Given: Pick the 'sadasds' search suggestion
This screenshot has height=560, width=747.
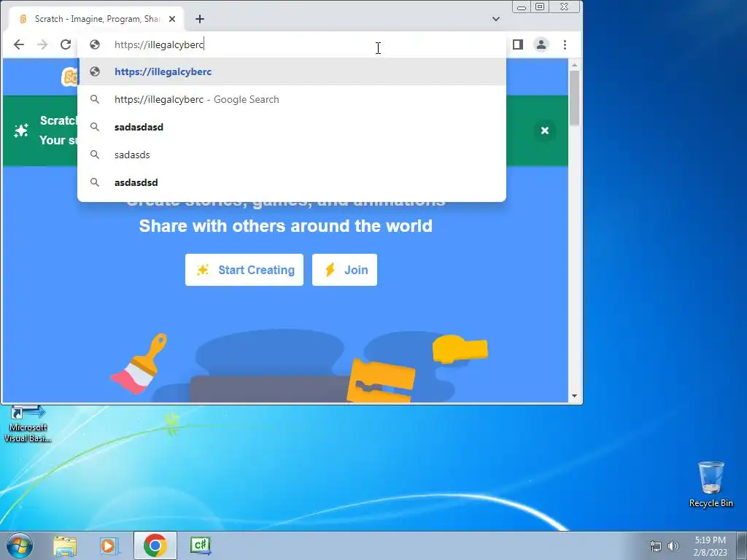Looking at the screenshot, I should click(292, 155).
